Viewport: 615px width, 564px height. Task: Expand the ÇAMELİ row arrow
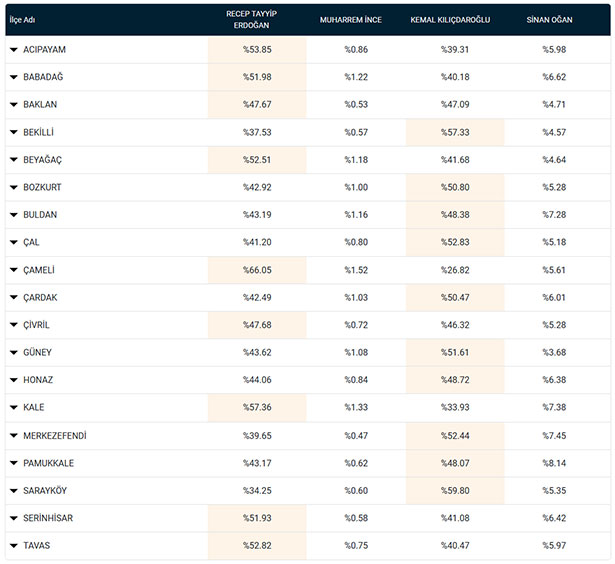(14, 270)
